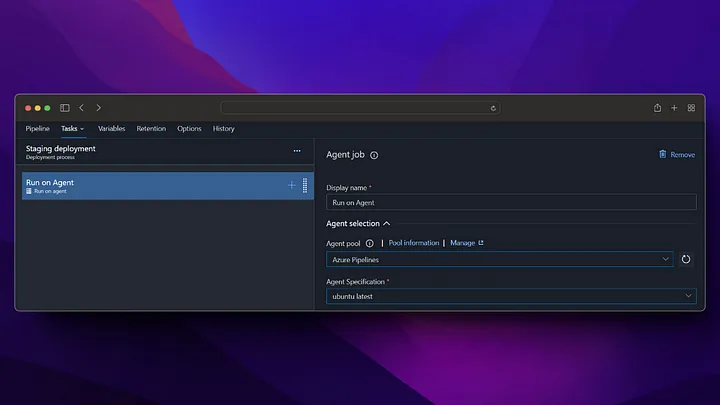Image resolution: width=720 pixels, height=405 pixels.
Task: Switch to the Variables tab
Action: click(x=111, y=129)
